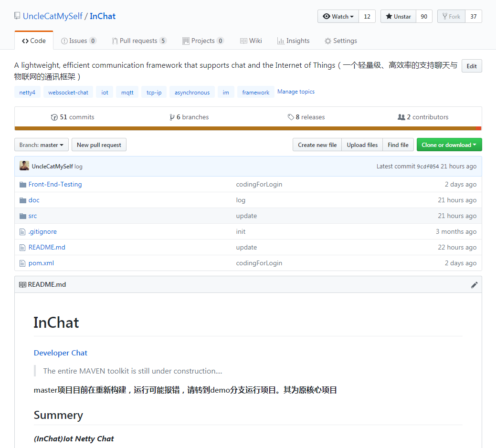Image resolution: width=496 pixels, height=448 pixels.
Task: Select the asynchronous topic tag
Action: click(x=192, y=92)
